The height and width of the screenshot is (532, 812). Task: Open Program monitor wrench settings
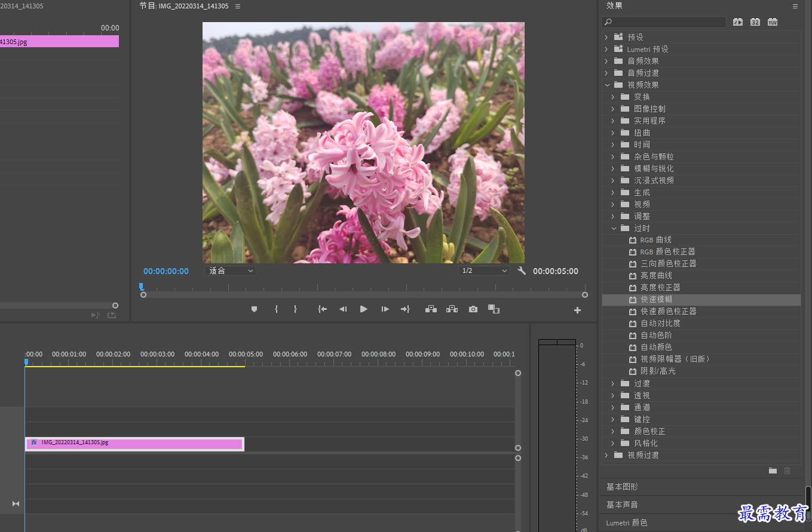[522, 271]
